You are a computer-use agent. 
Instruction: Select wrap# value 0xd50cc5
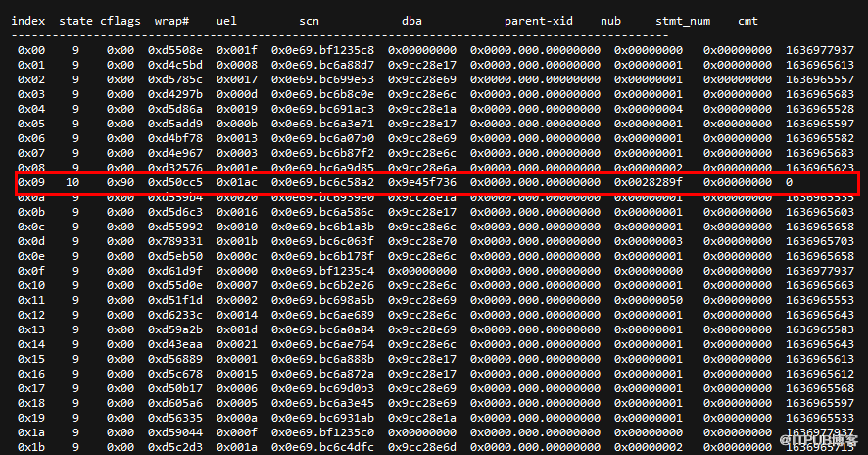(x=175, y=183)
